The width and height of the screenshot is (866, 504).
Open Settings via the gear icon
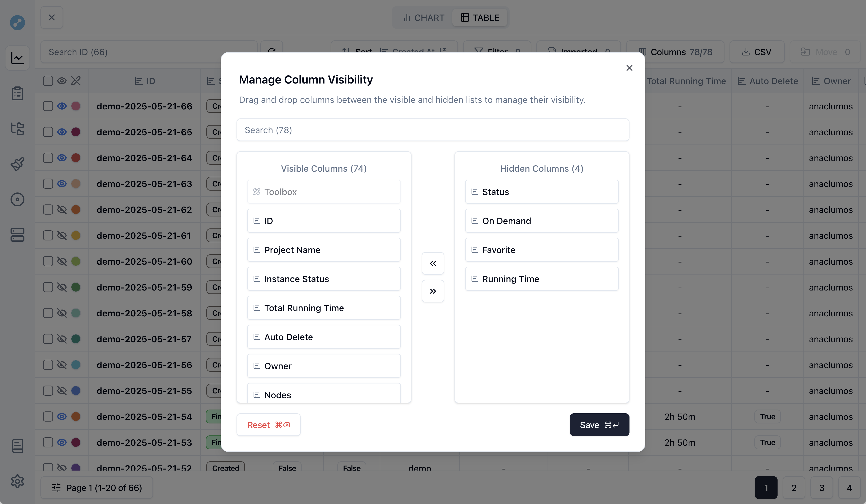point(17,481)
